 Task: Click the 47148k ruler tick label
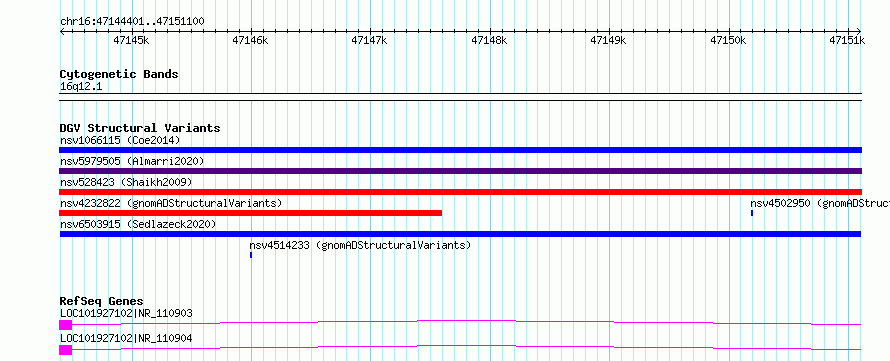point(489,40)
